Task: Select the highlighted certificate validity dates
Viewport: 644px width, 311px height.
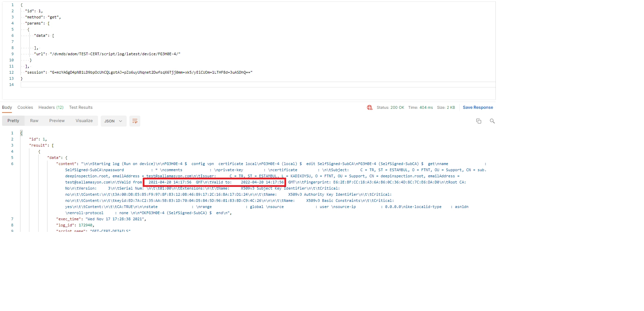Action: 215,182
